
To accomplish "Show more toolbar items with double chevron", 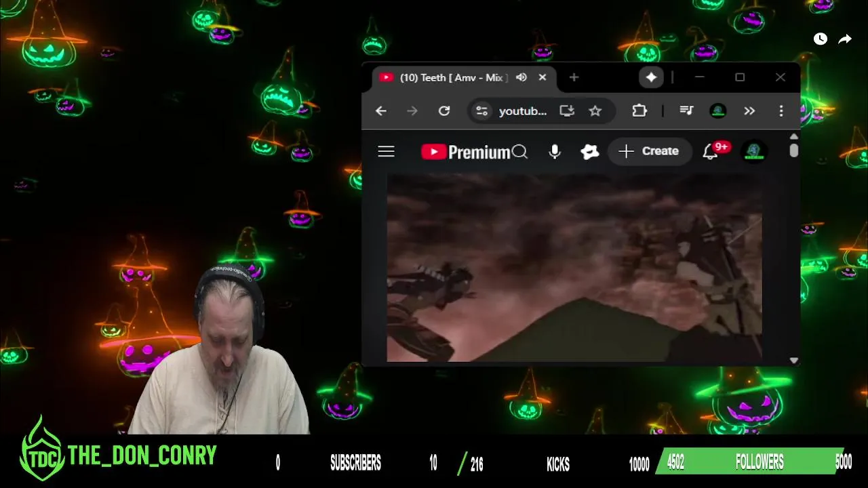I will (x=749, y=111).
